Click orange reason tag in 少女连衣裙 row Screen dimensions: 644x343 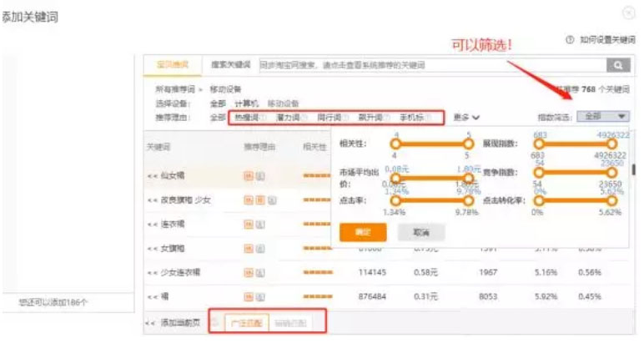click(x=249, y=272)
